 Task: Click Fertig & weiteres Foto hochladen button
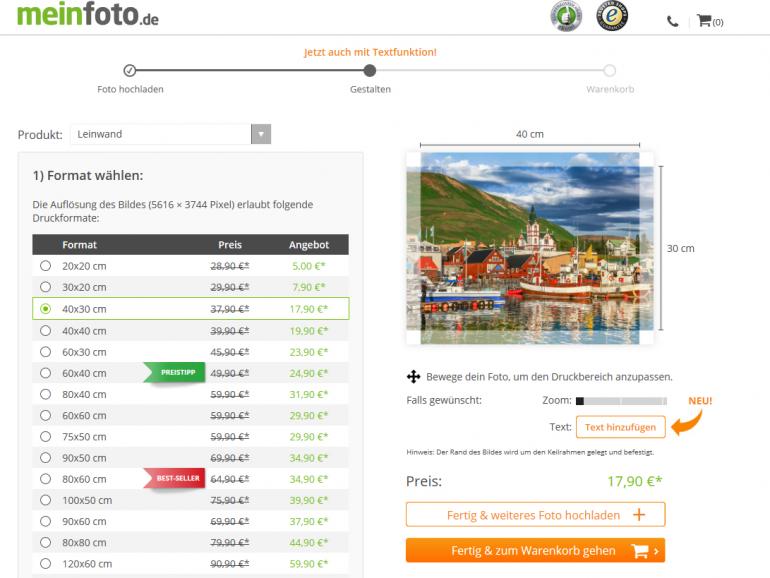coord(535,515)
